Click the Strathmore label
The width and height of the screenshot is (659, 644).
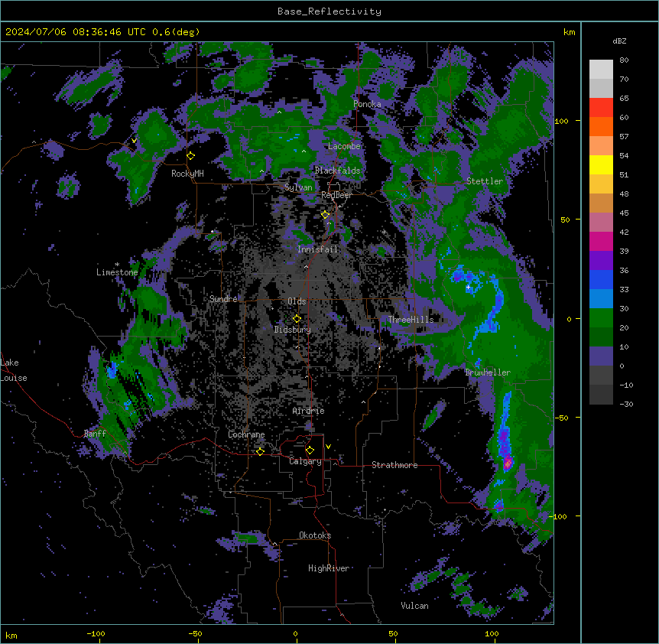394,465
